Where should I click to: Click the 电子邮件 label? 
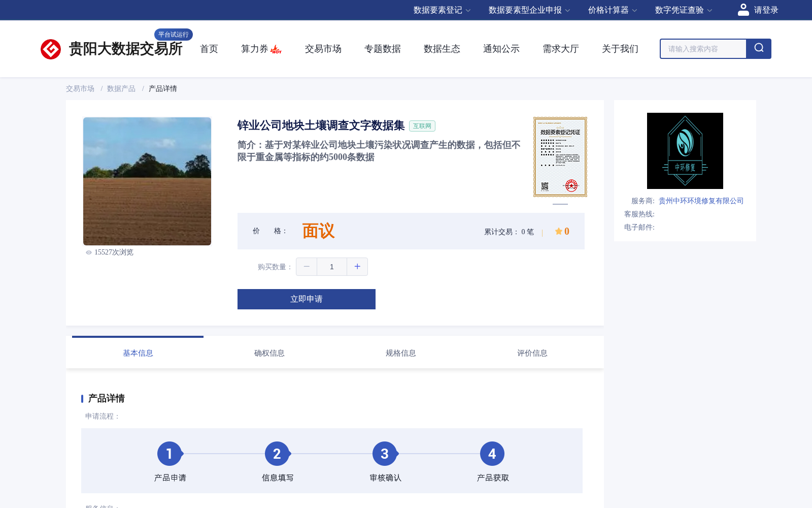click(639, 227)
